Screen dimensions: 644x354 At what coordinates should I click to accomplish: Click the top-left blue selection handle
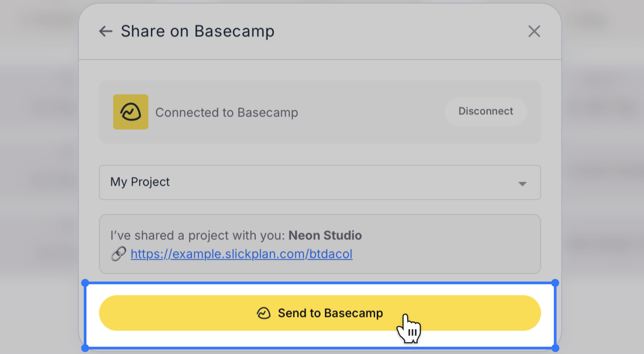pyautogui.click(x=85, y=283)
